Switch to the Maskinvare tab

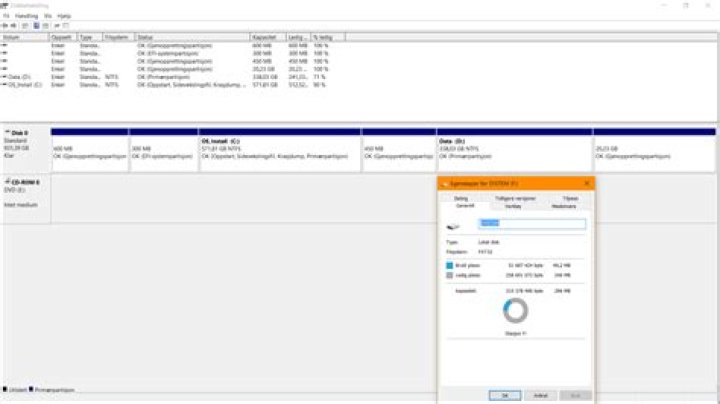(563, 206)
